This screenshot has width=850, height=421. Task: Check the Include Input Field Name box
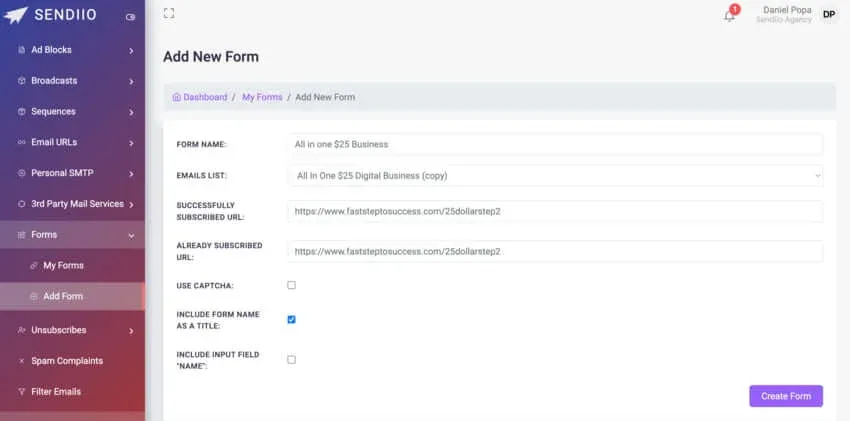coord(292,360)
